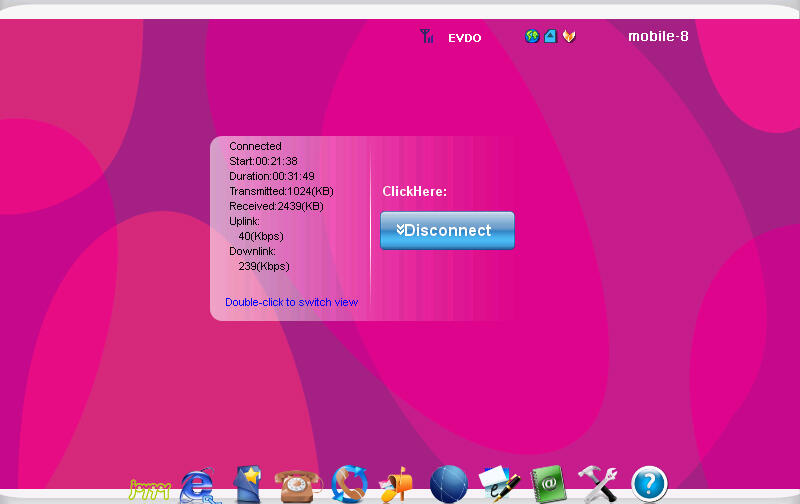
Task: Open the card and fountain pen icon
Action: point(499,484)
